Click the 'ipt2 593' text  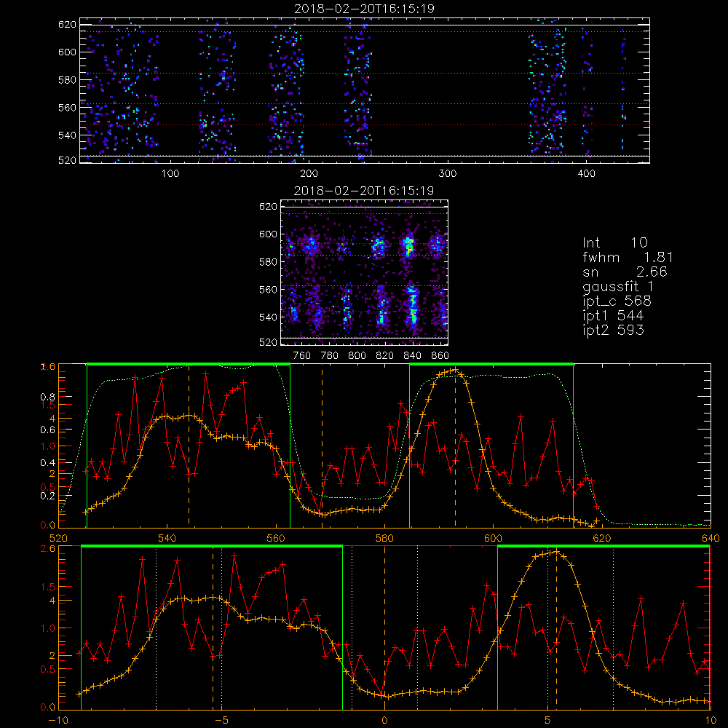click(613, 330)
